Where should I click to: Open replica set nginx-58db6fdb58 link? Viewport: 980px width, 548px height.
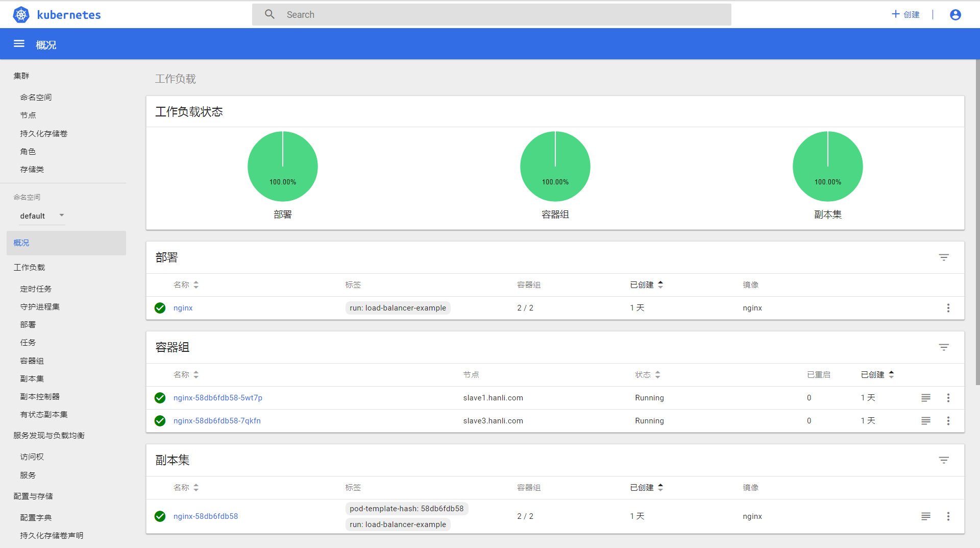[x=206, y=516]
